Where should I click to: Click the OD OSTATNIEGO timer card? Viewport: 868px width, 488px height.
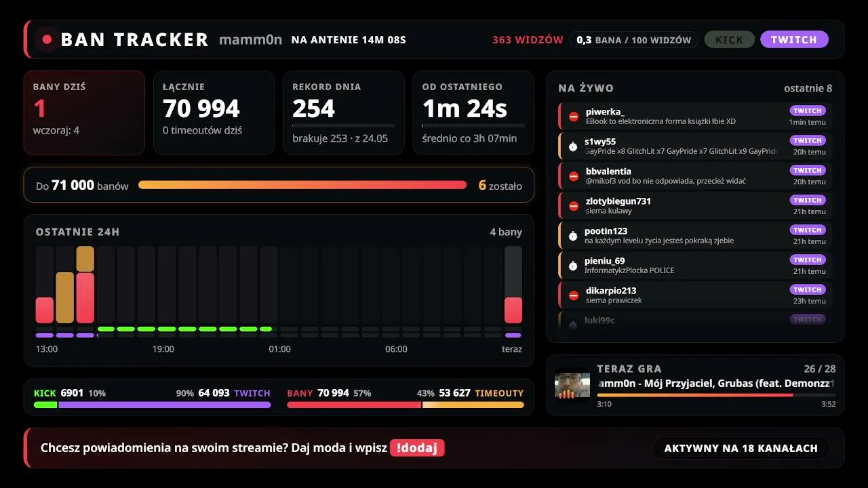(473, 113)
